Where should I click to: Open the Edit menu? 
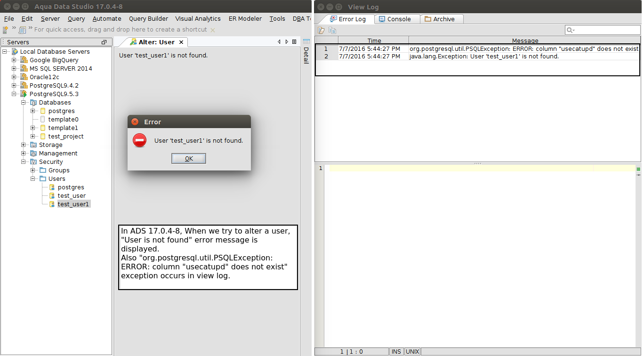coord(27,19)
